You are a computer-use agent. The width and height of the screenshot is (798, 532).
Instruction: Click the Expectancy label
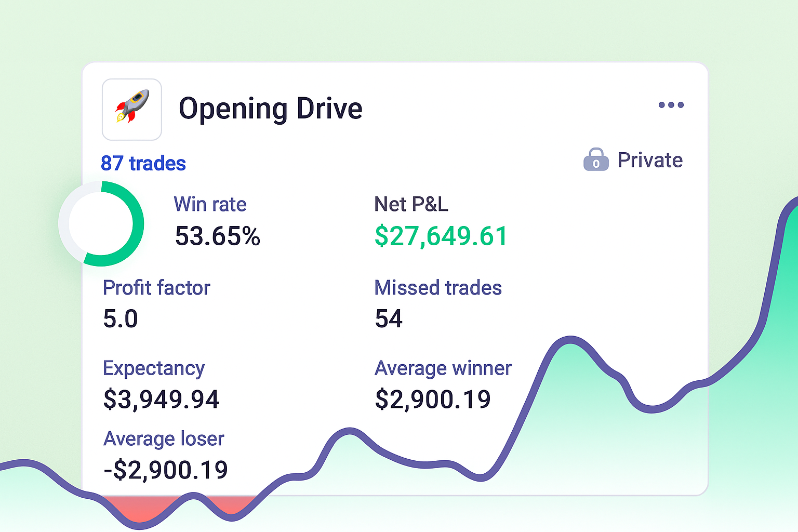[x=154, y=368]
